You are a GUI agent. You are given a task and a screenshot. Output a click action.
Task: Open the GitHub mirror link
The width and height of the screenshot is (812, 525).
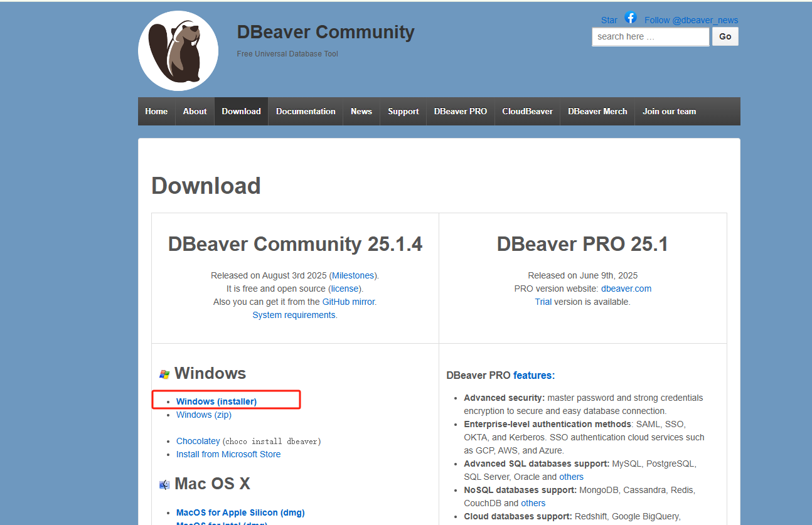(348, 301)
